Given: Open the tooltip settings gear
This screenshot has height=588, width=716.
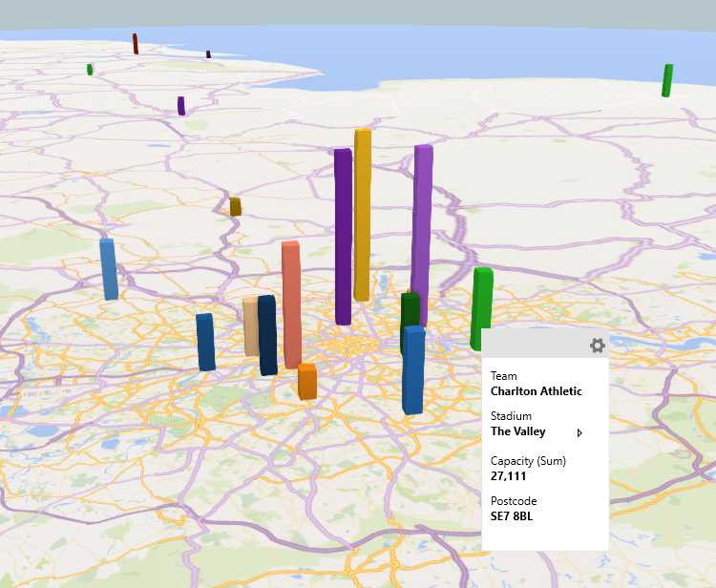Looking at the screenshot, I should pyautogui.click(x=597, y=346).
